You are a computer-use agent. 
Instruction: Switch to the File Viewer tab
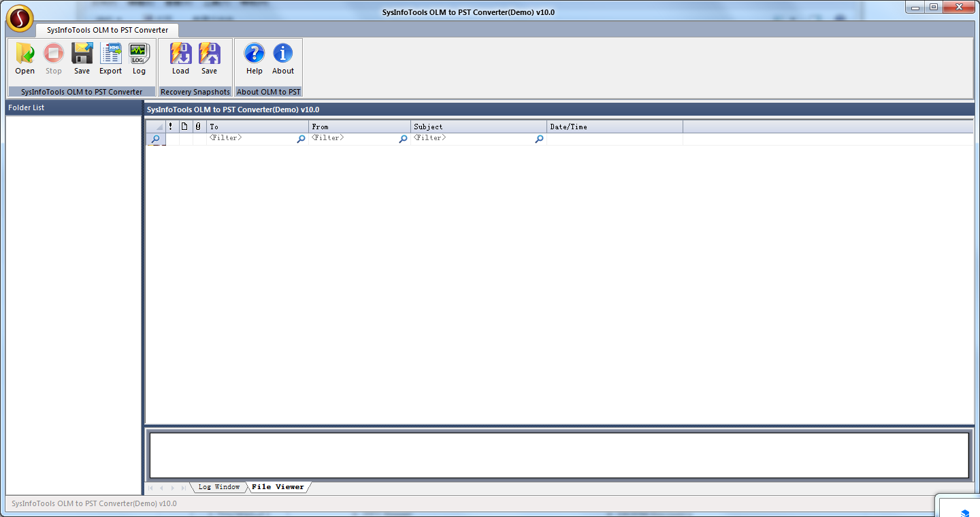278,487
